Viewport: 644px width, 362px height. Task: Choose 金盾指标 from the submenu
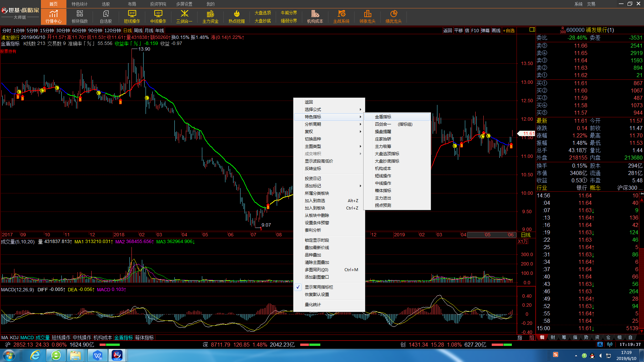click(397, 117)
